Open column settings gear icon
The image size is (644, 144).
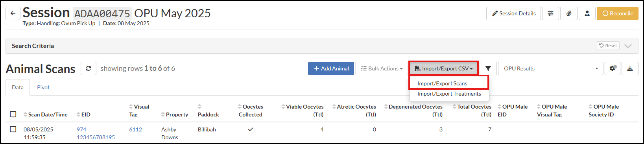pos(613,68)
